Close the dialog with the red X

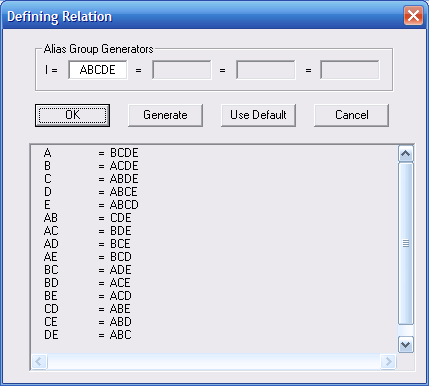pos(413,15)
